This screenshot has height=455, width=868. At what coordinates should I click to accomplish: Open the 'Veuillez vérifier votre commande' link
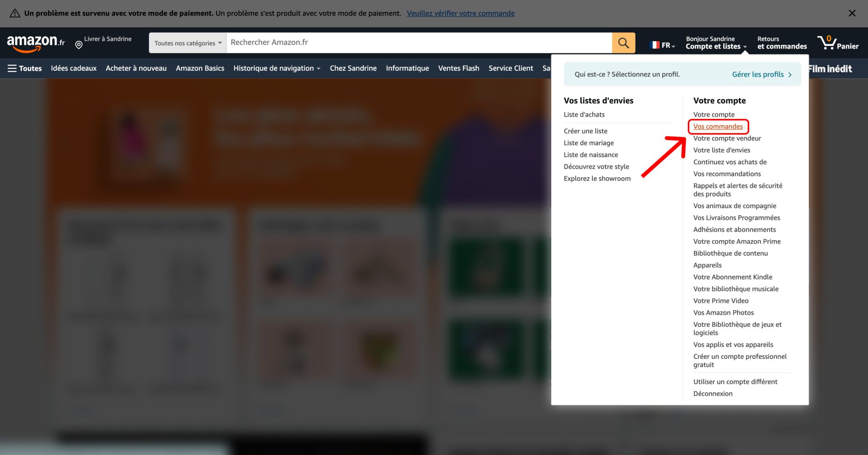click(460, 13)
